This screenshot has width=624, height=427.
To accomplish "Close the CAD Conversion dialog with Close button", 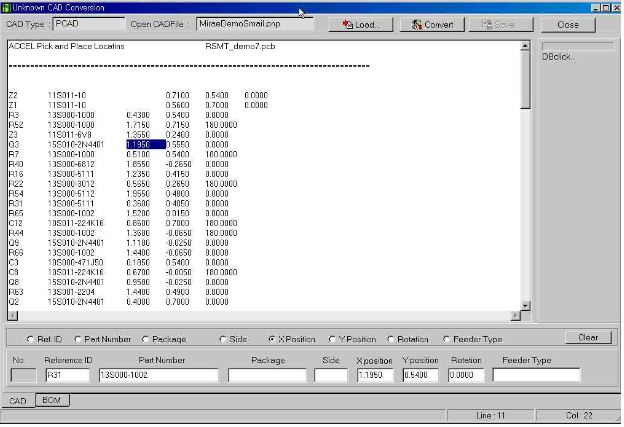I will coord(568,25).
